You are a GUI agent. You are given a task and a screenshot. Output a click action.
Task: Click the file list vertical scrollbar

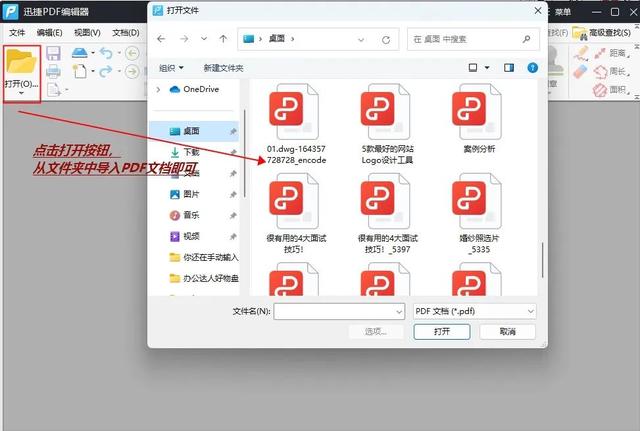[x=542, y=260]
